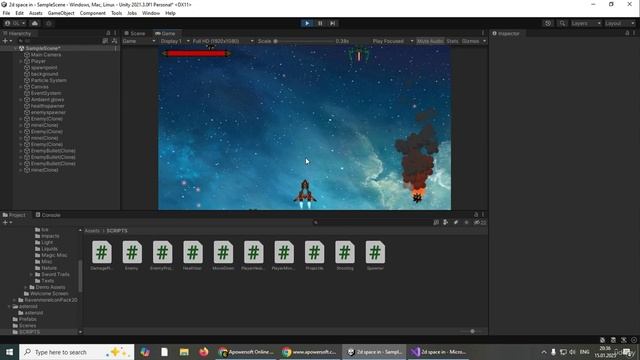
Task: Select the MoveDown script asset
Action: tap(223, 256)
